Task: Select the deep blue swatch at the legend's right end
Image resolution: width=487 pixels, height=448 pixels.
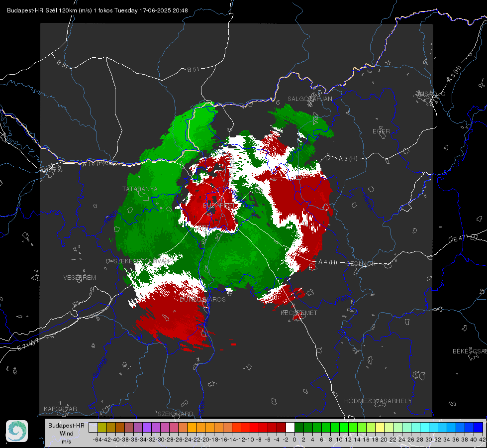Action: tap(479, 428)
